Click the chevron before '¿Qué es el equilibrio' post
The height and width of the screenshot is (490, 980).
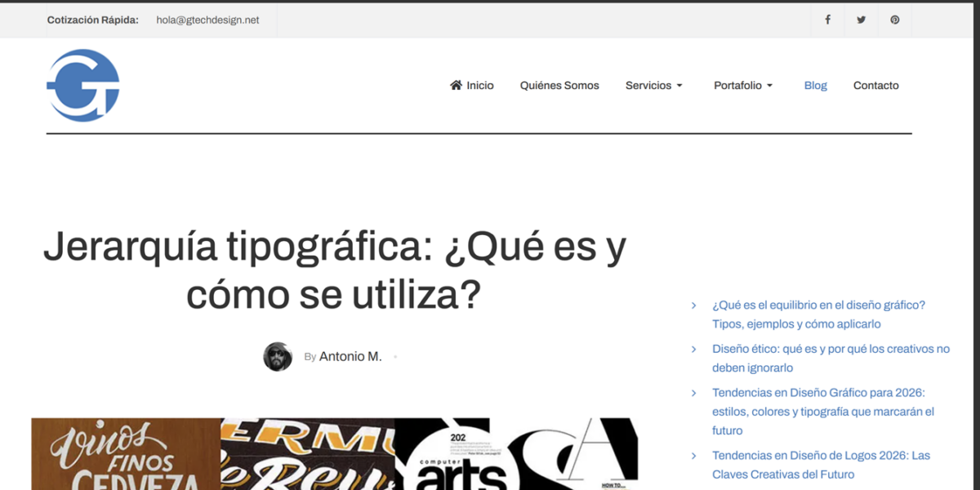[694, 305]
